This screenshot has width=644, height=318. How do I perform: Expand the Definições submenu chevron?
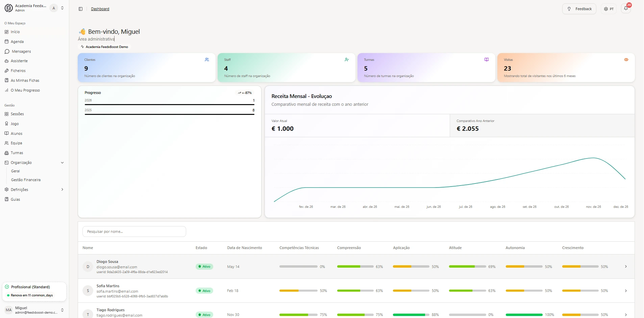pos(62,189)
